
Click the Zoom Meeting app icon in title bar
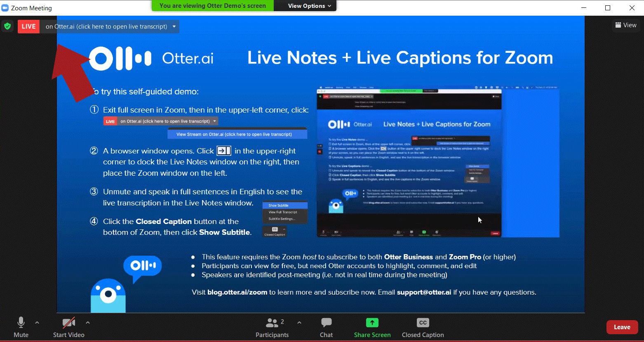pos(5,8)
